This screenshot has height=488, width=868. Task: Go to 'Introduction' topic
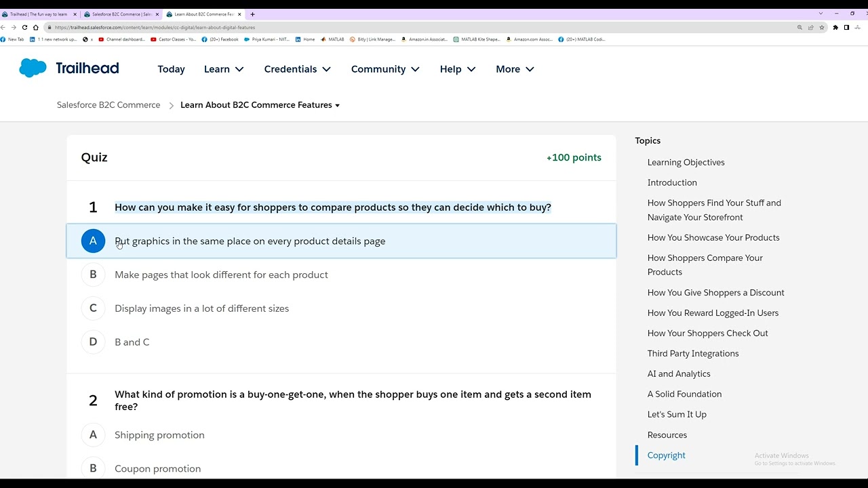(x=672, y=182)
